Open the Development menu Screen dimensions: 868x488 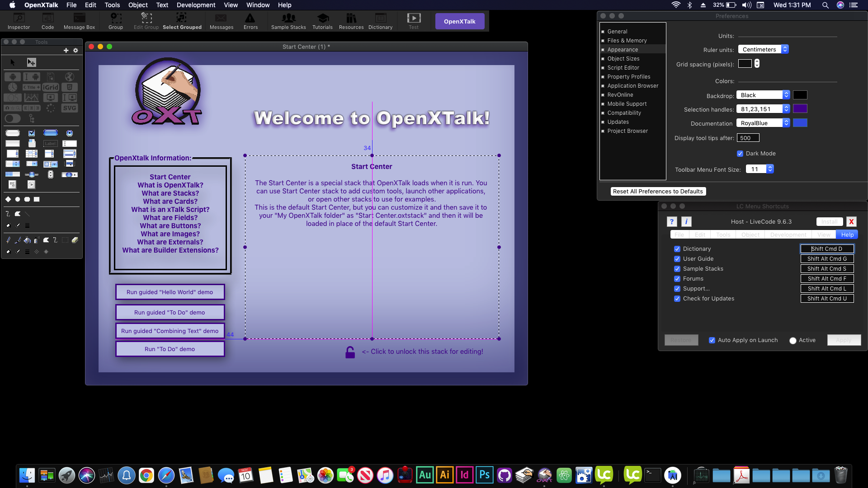tap(196, 5)
